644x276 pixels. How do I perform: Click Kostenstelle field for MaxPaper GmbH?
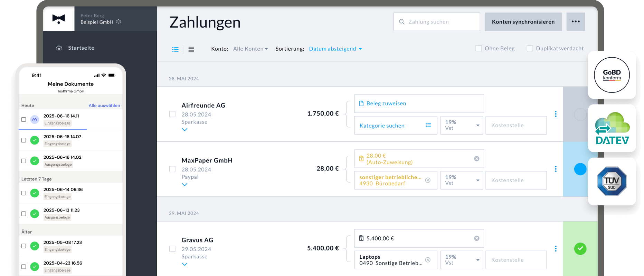516,180
